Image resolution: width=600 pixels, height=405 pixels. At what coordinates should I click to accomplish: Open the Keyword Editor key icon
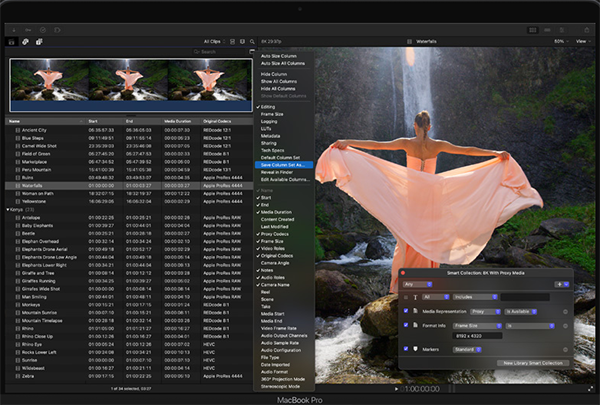click(x=28, y=30)
